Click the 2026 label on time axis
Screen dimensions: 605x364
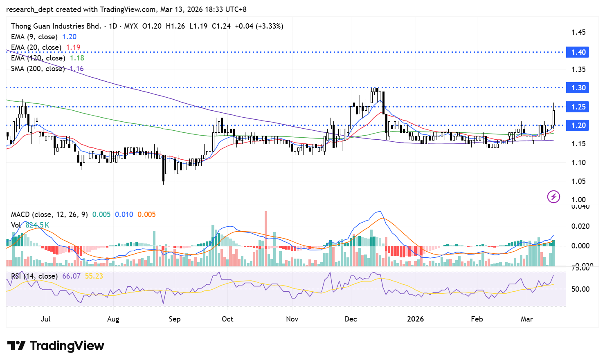coord(415,319)
